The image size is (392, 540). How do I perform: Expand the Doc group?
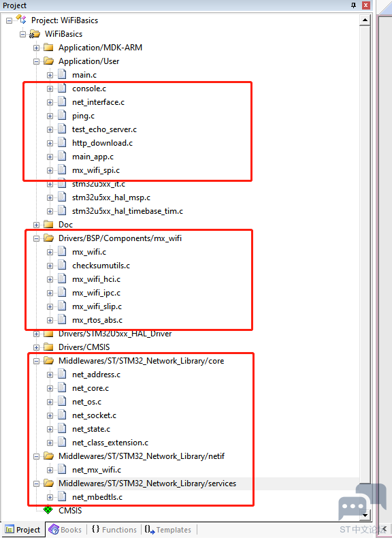tap(36, 225)
